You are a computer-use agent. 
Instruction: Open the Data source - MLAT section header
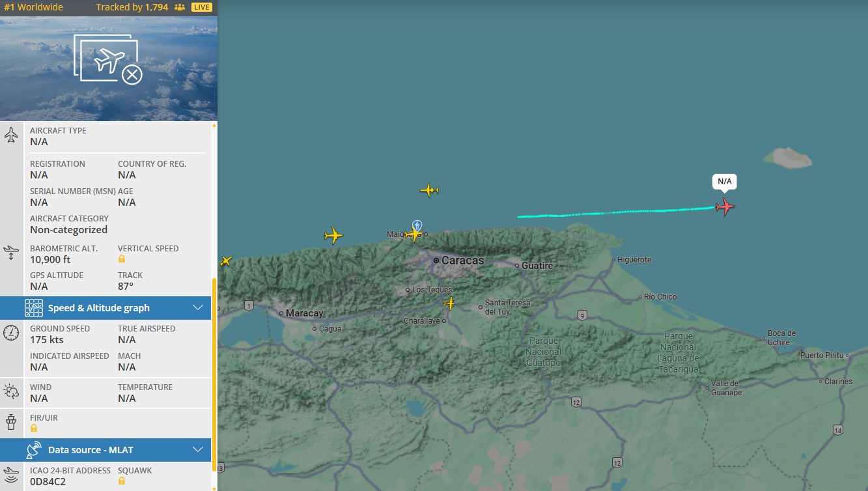coord(92,449)
